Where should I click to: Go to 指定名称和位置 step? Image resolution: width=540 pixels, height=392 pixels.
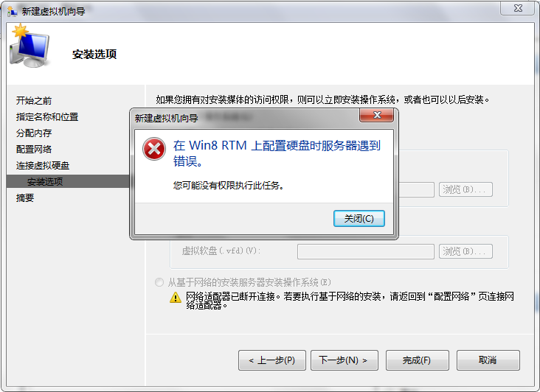(47, 117)
